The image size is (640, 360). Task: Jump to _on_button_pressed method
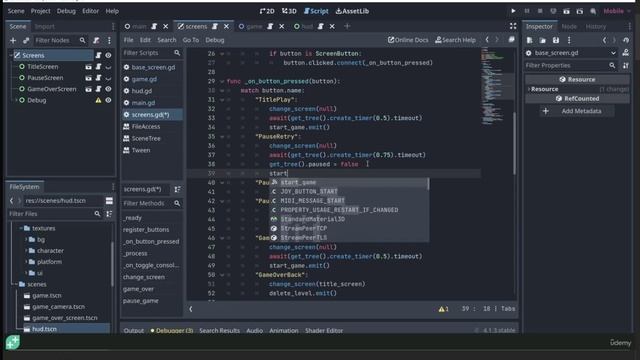point(151,241)
